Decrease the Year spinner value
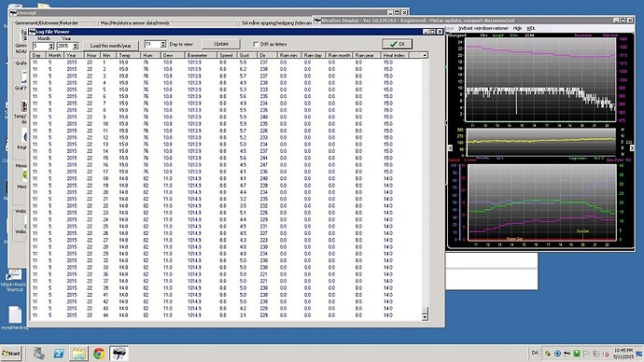644x362 pixels. (x=76, y=48)
